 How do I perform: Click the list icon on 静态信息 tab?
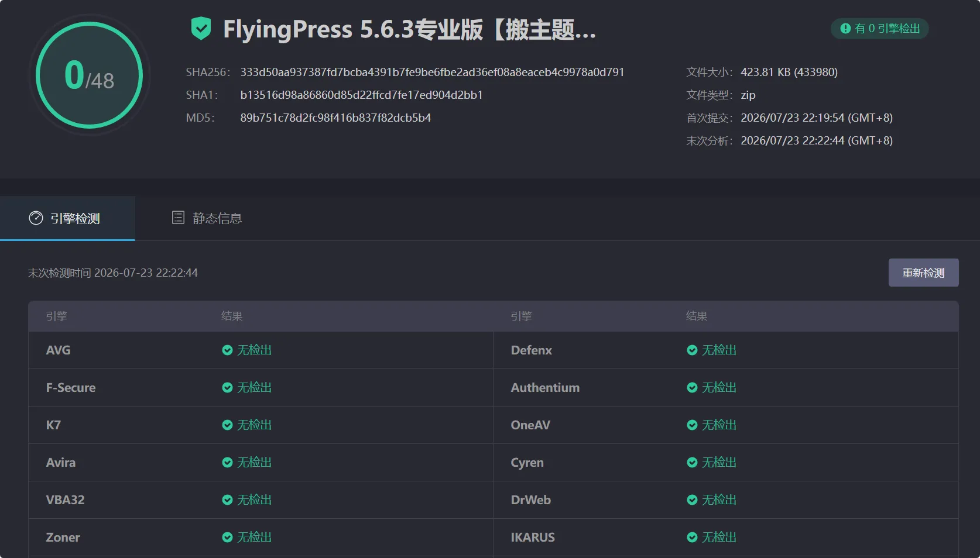tap(178, 218)
